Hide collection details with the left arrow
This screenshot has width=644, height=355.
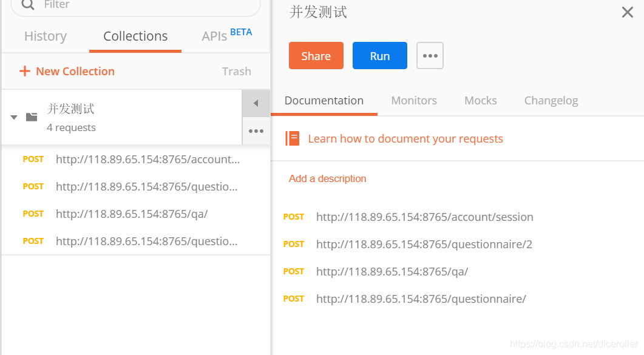(x=256, y=103)
